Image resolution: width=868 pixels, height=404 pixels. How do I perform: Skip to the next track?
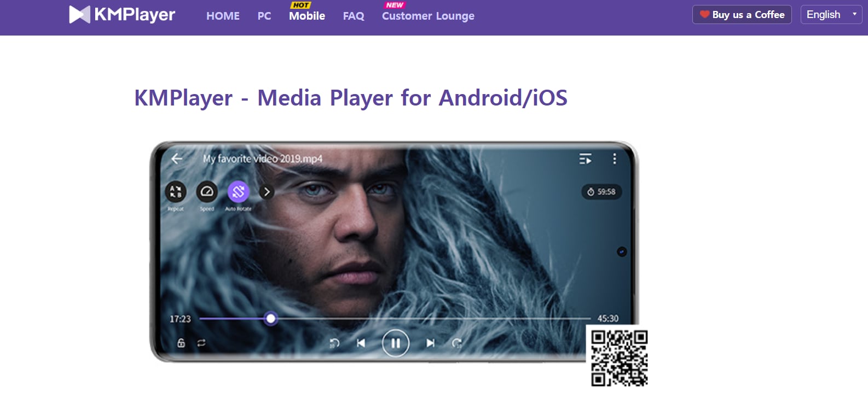click(431, 343)
